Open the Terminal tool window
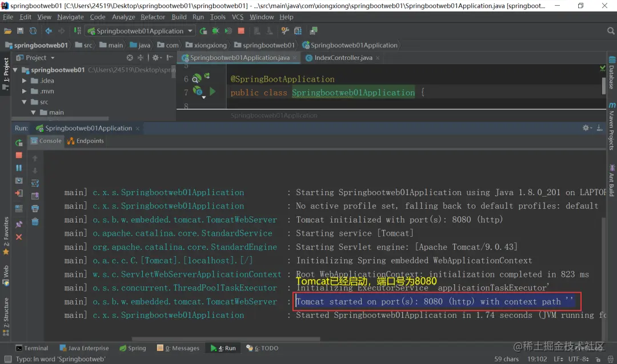Screen dimensions: 617x364 click(32, 348)
